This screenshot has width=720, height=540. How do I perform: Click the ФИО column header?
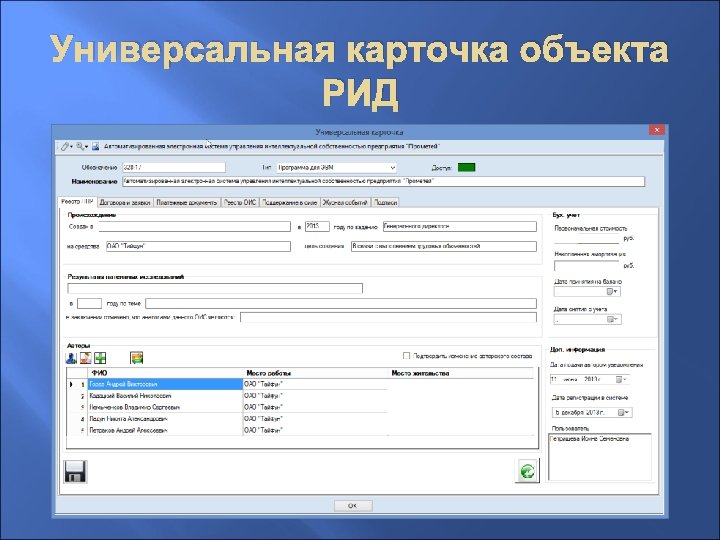[x=165, y=373]
